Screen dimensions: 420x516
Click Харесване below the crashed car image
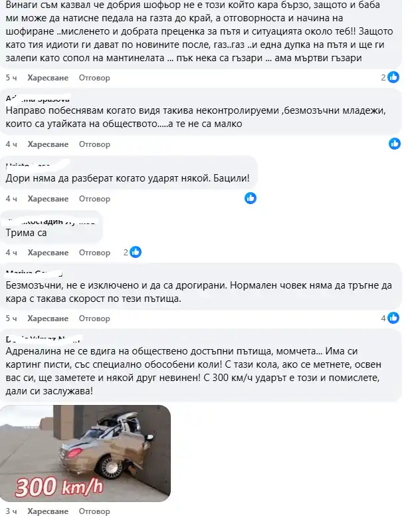48,511
